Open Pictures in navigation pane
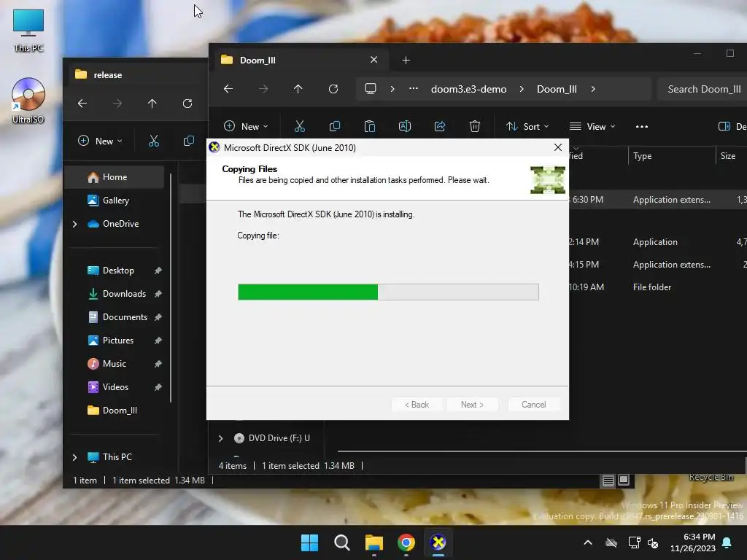The width and height of the screenshot is (747, 560). 115,341
